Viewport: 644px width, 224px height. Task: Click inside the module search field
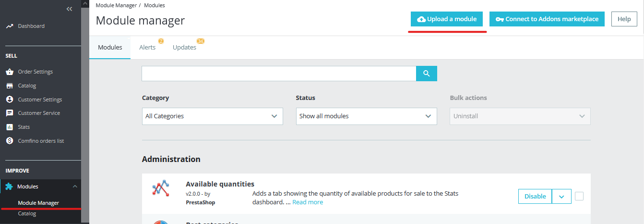click(279, 74)
